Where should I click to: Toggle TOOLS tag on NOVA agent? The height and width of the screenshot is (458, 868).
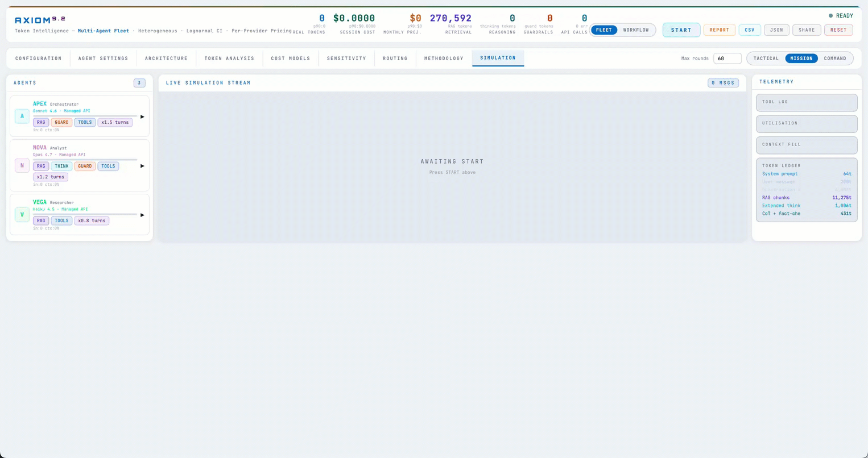point(108,166)
